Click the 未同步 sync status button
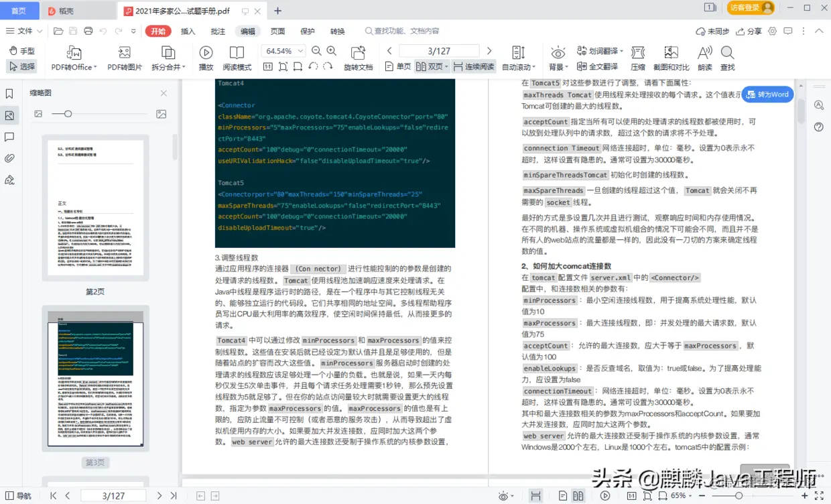 (713, 31)
